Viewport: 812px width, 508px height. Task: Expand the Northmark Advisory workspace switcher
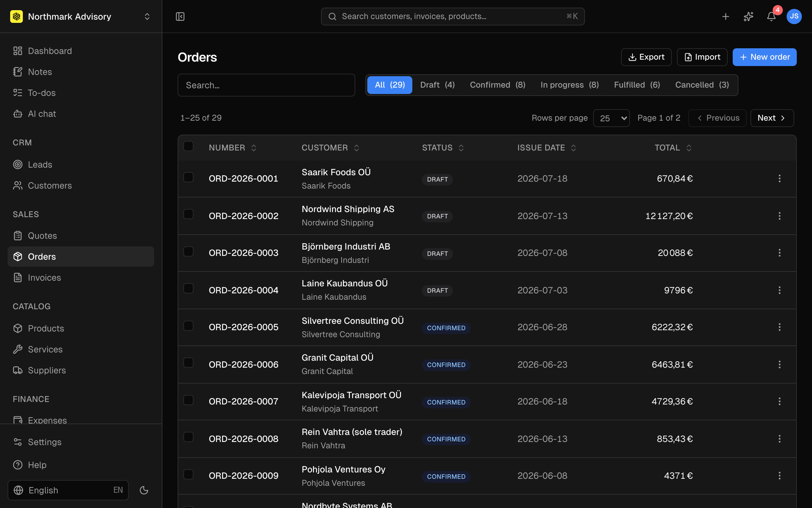click(x=147, y=17)
